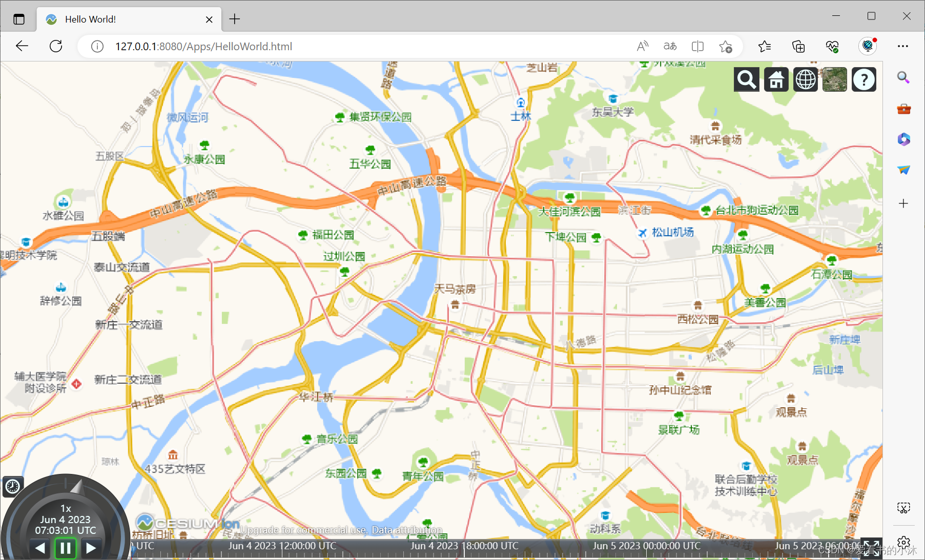Viewport: 925px width, 560px height.
Task: Click the 大佳河滨公园 park label
Action: 569,212
